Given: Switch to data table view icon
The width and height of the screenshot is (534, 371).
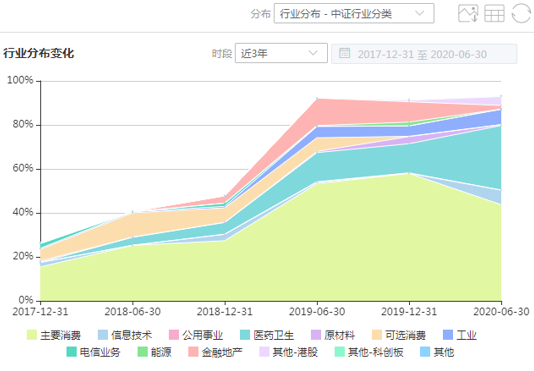Looking at the screenshot, I should click(494, 13).
